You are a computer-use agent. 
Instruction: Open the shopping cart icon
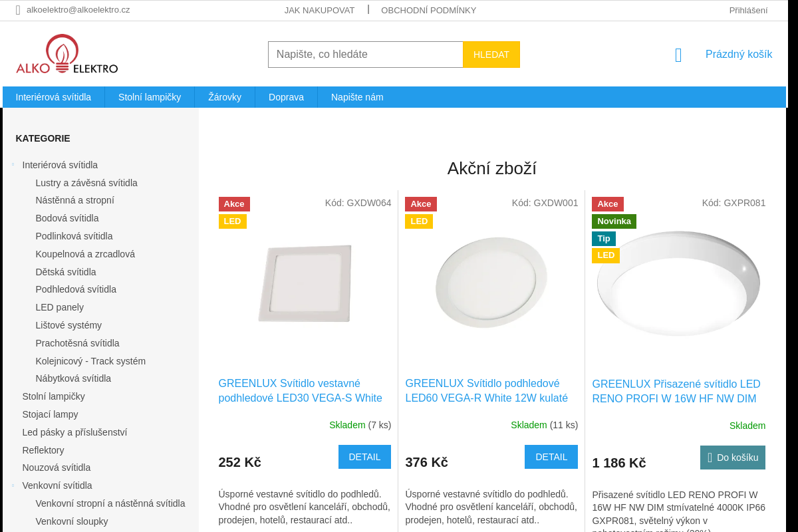tap(678, 55)
